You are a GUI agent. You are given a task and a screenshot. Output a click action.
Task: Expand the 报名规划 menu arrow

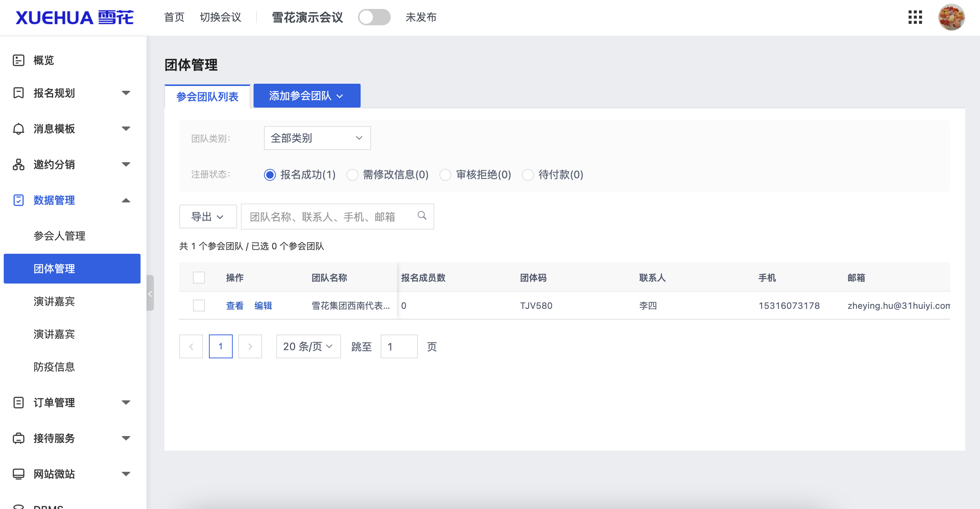126,93
